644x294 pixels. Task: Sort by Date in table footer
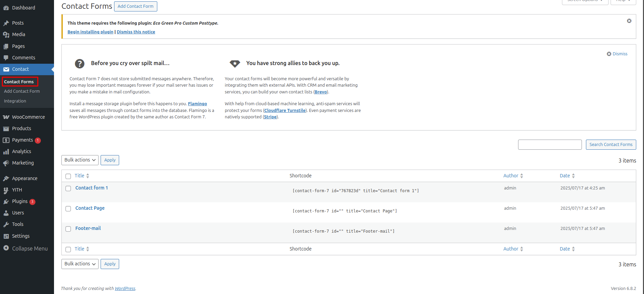[567, 249]
